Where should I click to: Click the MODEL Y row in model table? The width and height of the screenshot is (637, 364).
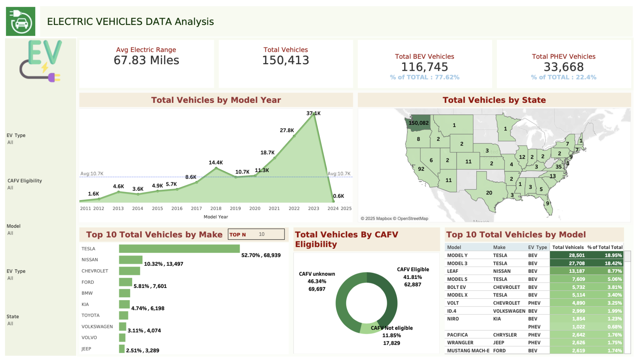[457, 256]
